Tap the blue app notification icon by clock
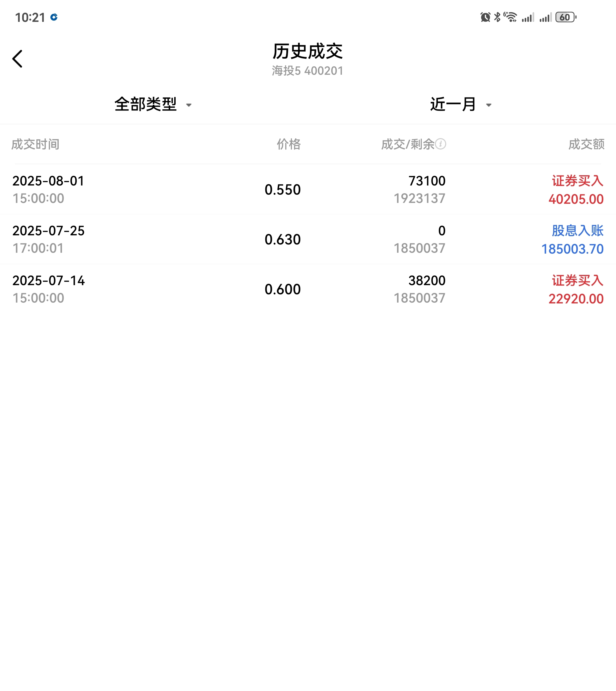 pos(54,17)
